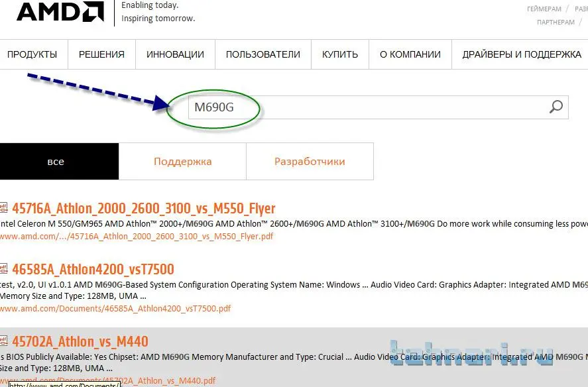Click 'Enabling today.' tagline text
The image size is (588, 387).
click(x=150, y=5)
